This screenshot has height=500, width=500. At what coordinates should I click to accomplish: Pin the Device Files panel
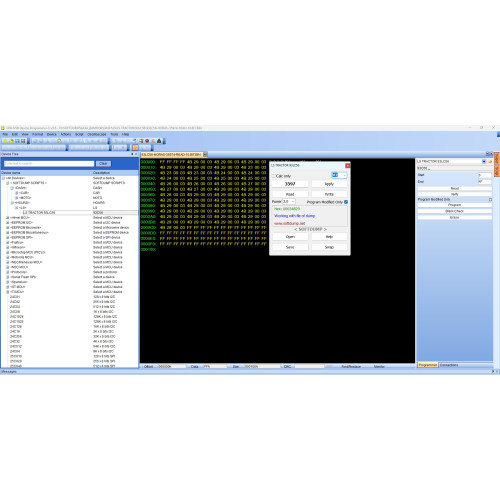click(132, 154)
